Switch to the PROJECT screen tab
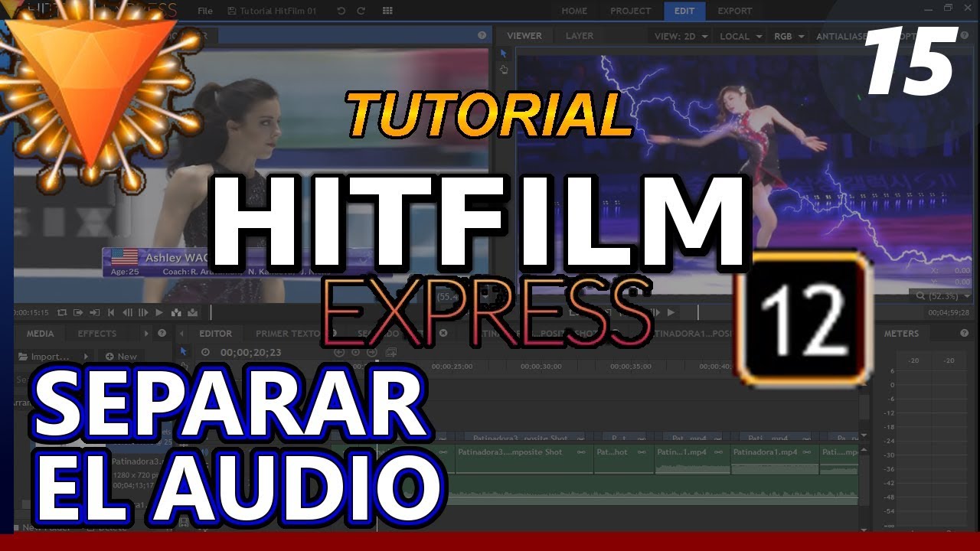Screen dimensions: 980x551 click(630, 11)
